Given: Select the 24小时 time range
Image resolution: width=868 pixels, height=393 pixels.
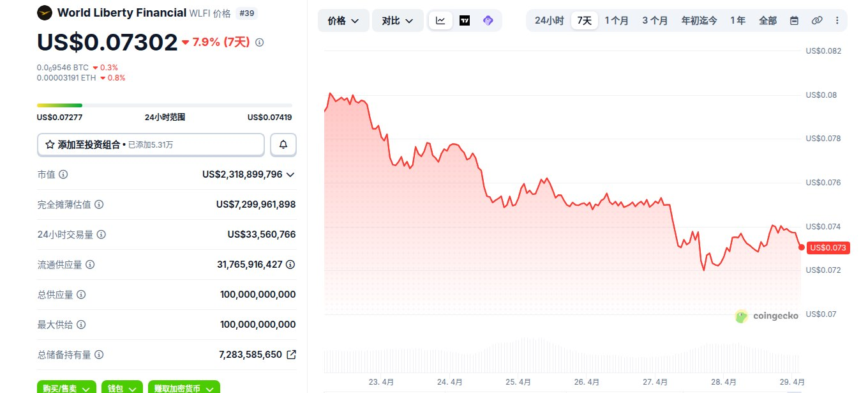Looking at the screenshot, I should click(549, 20).
